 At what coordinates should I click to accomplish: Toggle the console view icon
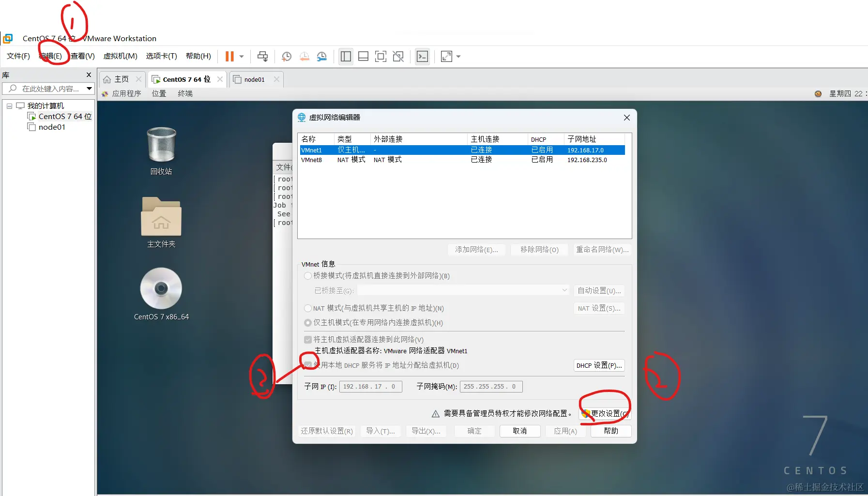coord(422,57)
